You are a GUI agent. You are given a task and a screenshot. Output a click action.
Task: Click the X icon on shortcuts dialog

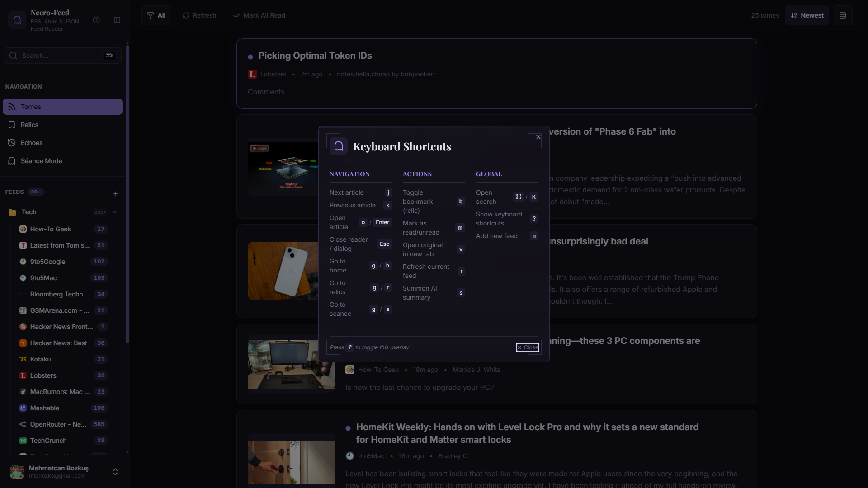click(x=538, y=137)
